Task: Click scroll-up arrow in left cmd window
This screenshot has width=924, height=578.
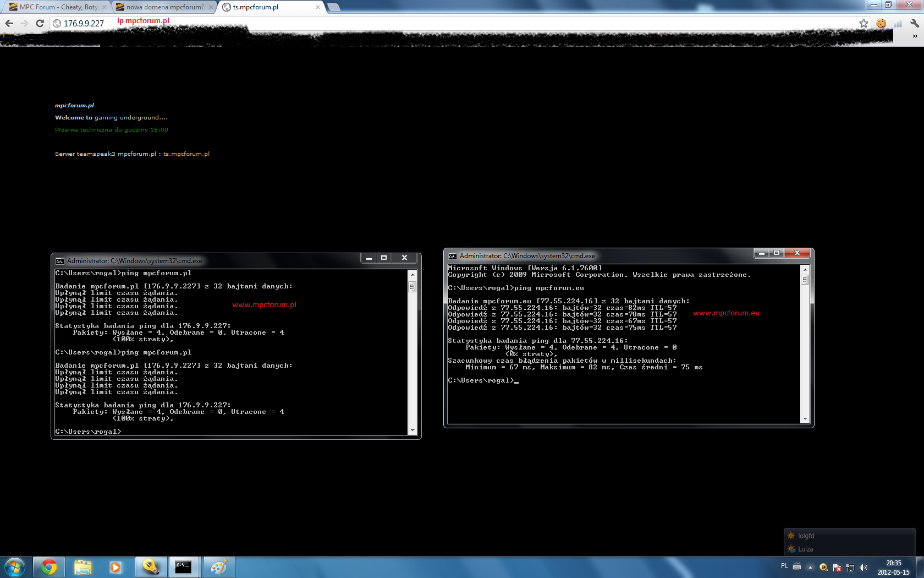Action: 412,274
